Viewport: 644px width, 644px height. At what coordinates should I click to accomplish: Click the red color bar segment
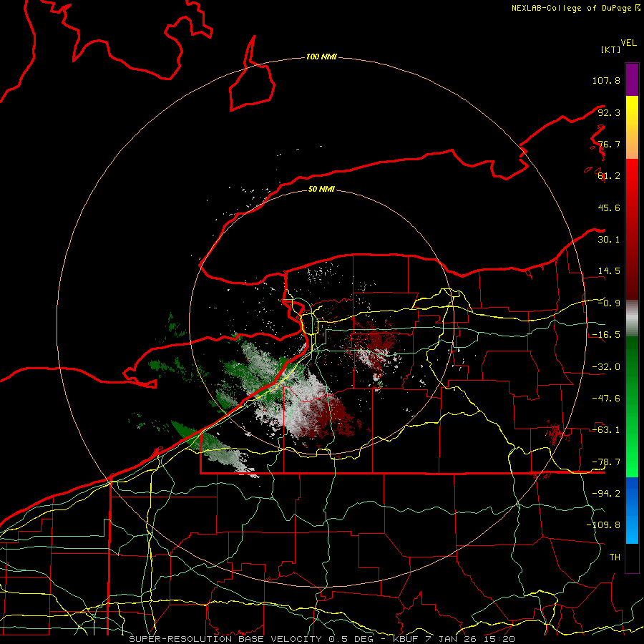[x=632, y=229]
